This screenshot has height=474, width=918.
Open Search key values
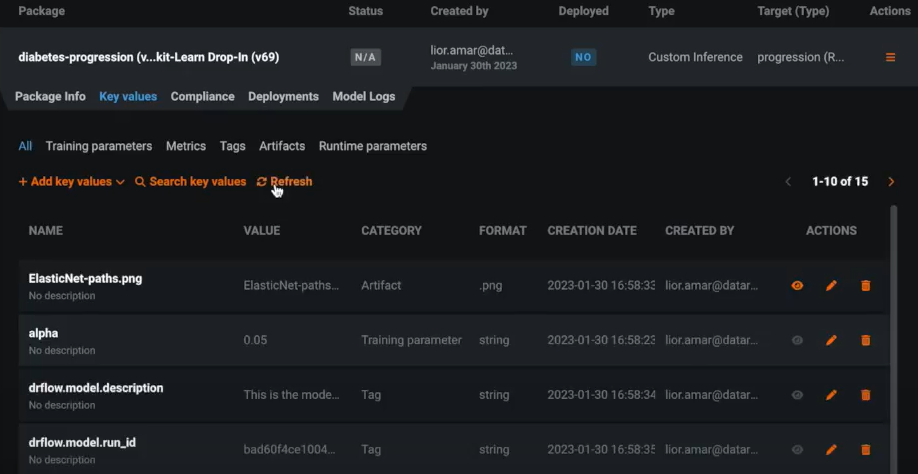click(x=190, y=182)
